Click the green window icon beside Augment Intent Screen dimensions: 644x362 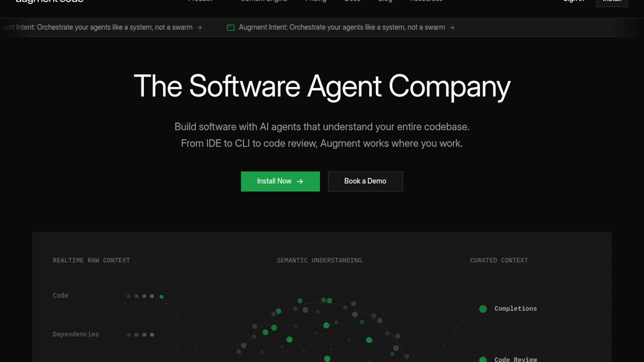[x=231, y=27]
